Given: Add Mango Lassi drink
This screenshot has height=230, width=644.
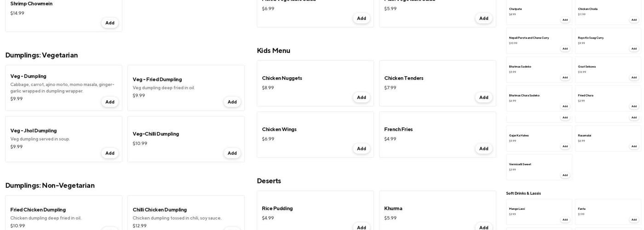Looking at the screenshot, I should point(565,220).
